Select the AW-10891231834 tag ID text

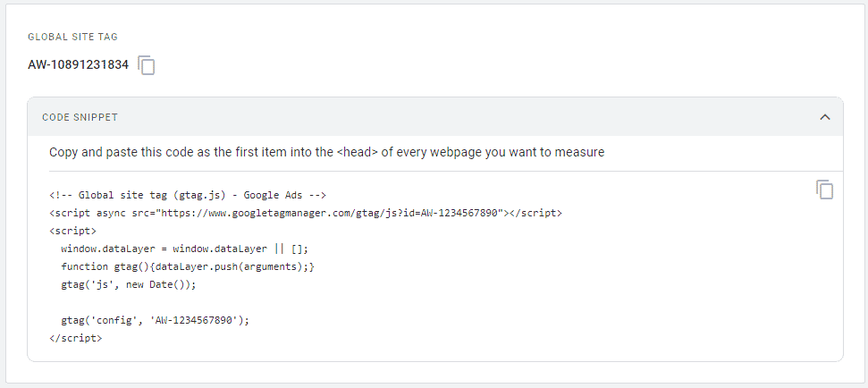pyautogui.click(x=78, y=65)
